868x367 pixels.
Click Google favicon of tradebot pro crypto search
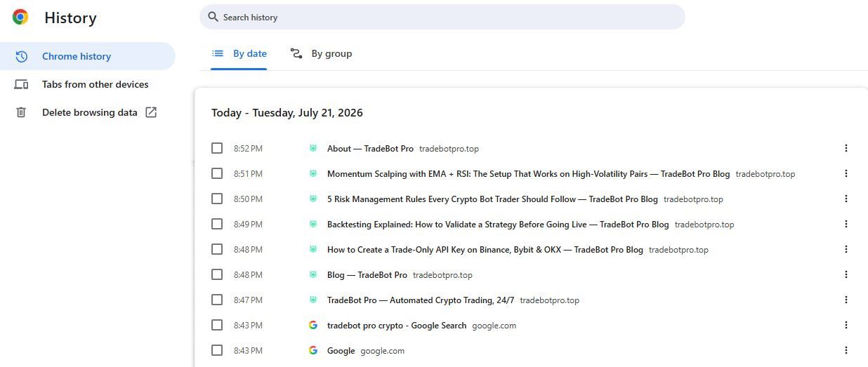[313, 325]
